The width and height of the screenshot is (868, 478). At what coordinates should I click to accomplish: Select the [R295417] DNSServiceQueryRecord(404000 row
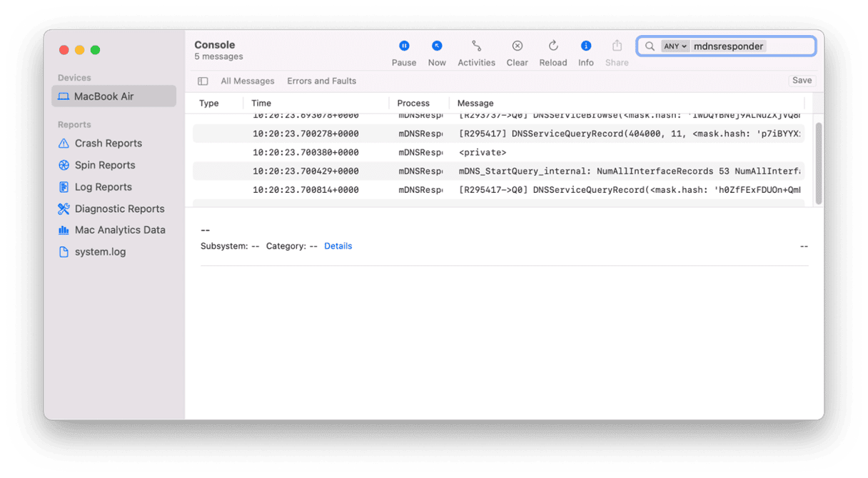(498, 134)
